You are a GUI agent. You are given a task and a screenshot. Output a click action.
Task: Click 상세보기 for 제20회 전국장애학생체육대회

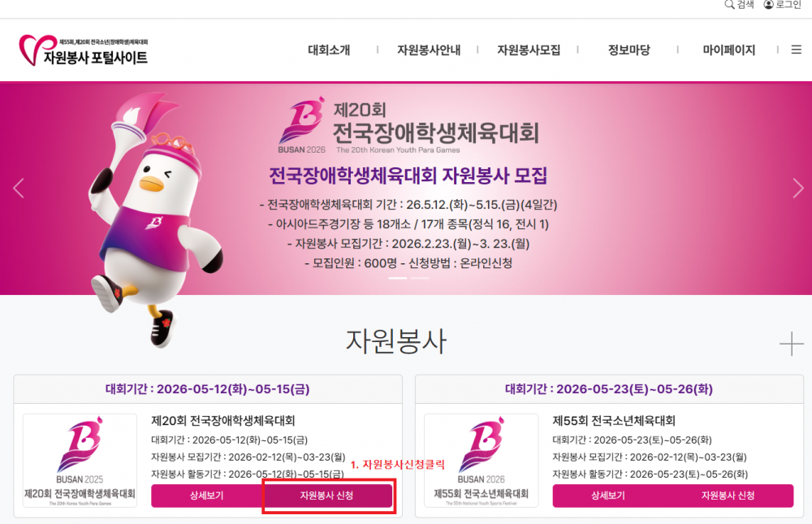pyautogui.click(x=207, y=496)
